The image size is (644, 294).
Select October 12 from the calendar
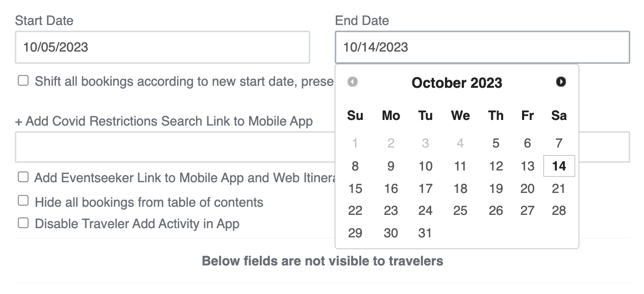click(496, 166)
